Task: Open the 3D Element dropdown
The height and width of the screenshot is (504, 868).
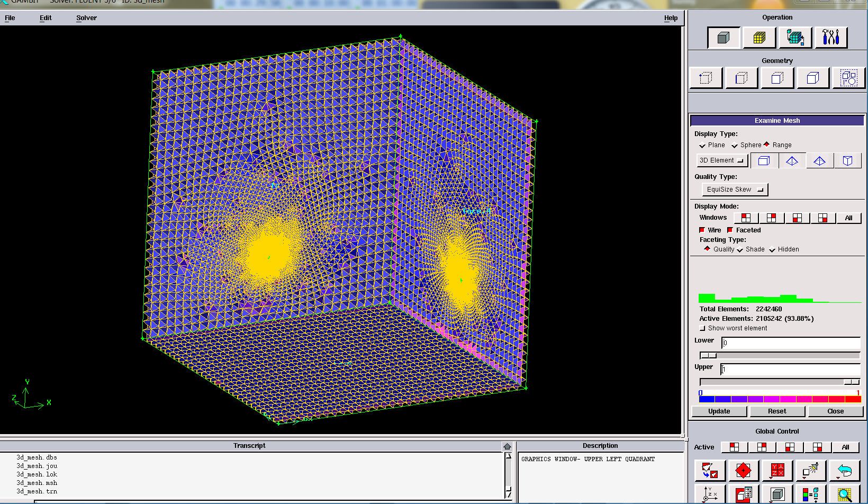Action: click(x=721, y=160)
